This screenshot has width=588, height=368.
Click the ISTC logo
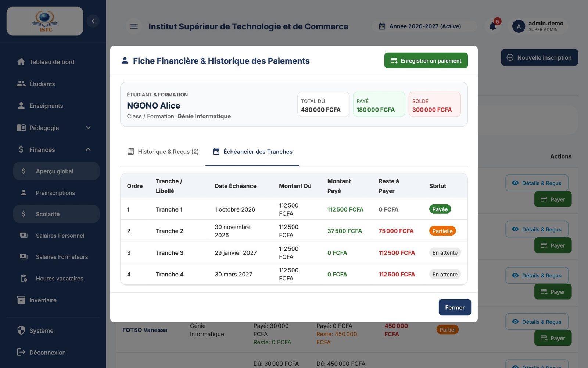point(45,21)
